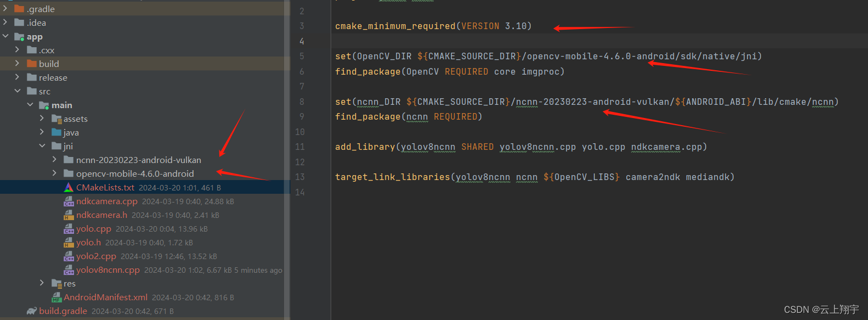868x320 pixels.
Task: Open yolo.h file
Action: coord(89,243)
